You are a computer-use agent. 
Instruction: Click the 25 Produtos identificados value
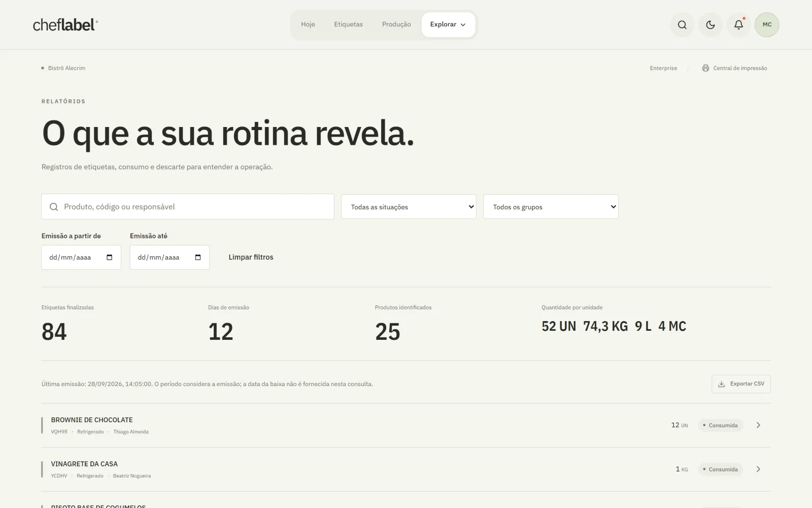point(388,332)
